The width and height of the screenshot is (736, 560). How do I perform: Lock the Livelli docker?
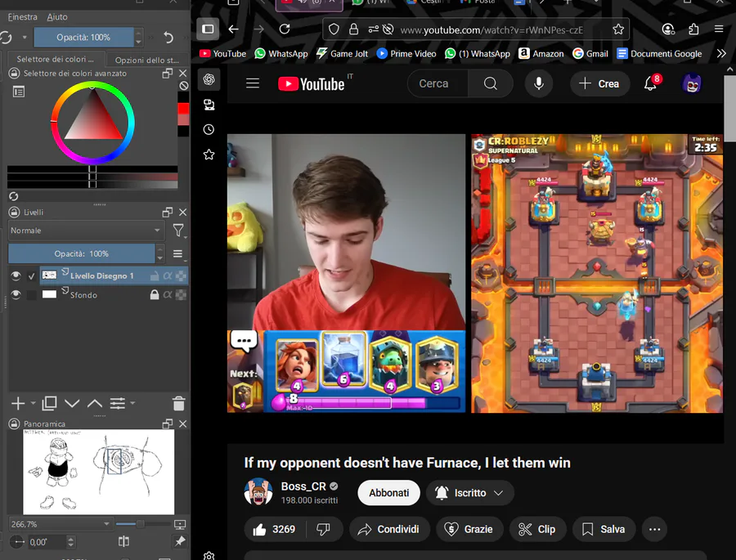click(14, 213)
